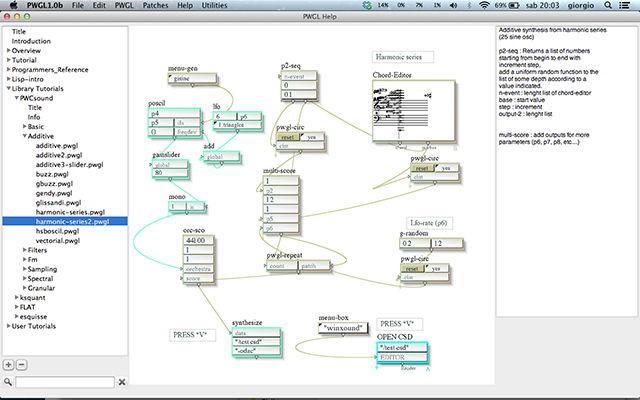This screenshot has width=640, height=400.
Task: Collapse the Additive folder
Action: click(24, 136)
